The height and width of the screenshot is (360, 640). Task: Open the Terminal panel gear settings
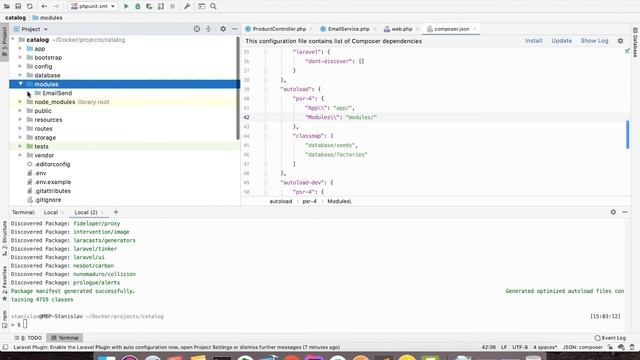(x=613, y=212)
